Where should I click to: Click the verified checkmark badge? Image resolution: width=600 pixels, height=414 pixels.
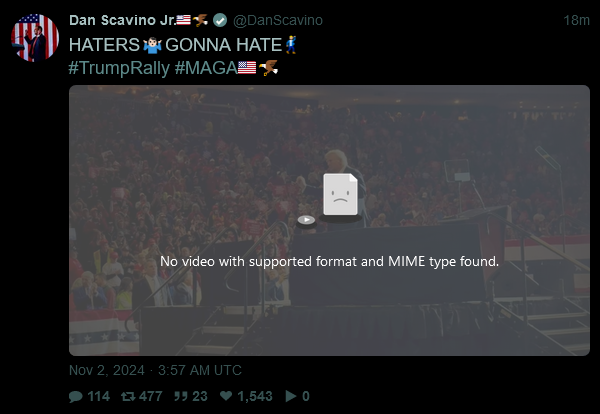[220, 20]
